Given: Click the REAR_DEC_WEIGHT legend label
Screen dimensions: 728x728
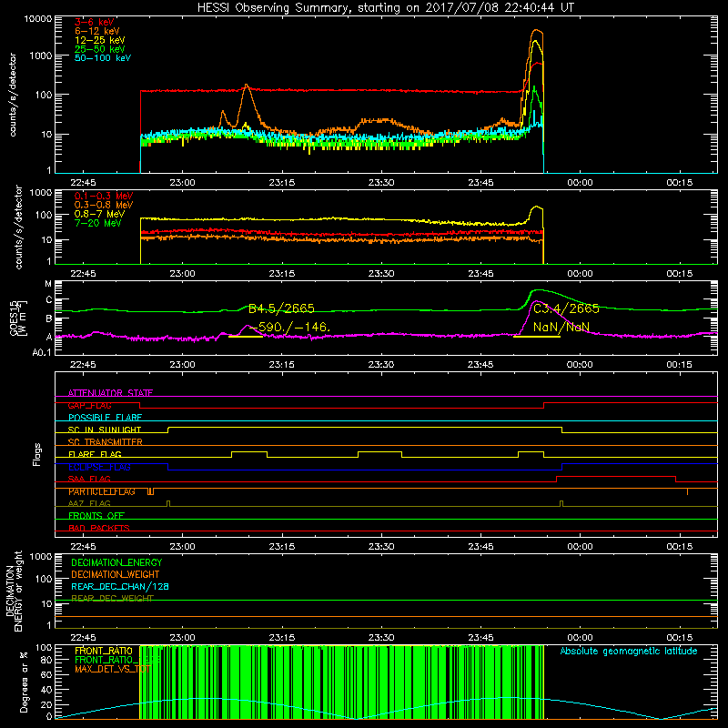Looking at the screenshot, I should 112,599.
